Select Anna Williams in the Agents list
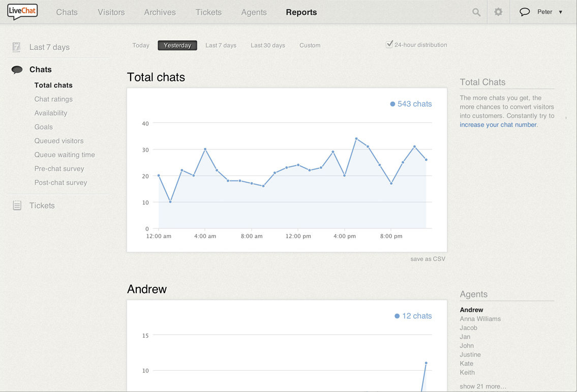The height and width of the screenshot is (392, 577). (x=480, y=319)
